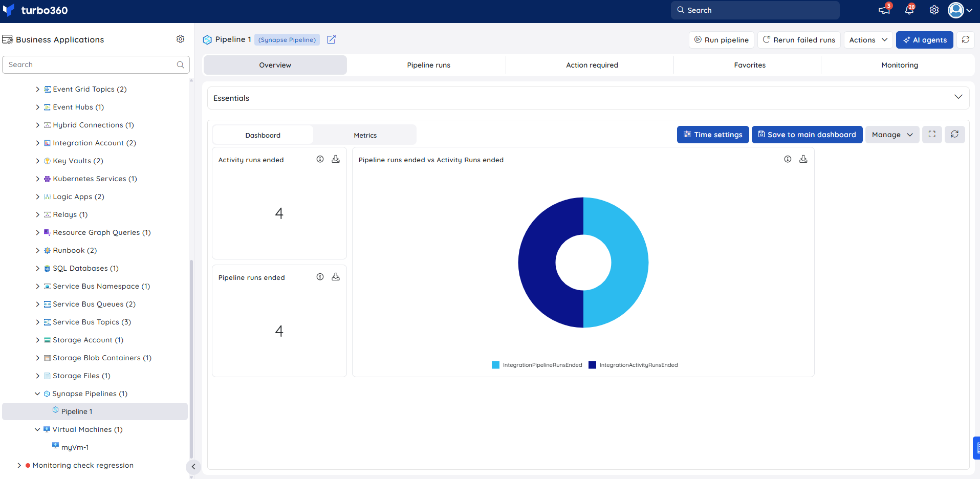Select myVm-1 in tree

[75, 447]
